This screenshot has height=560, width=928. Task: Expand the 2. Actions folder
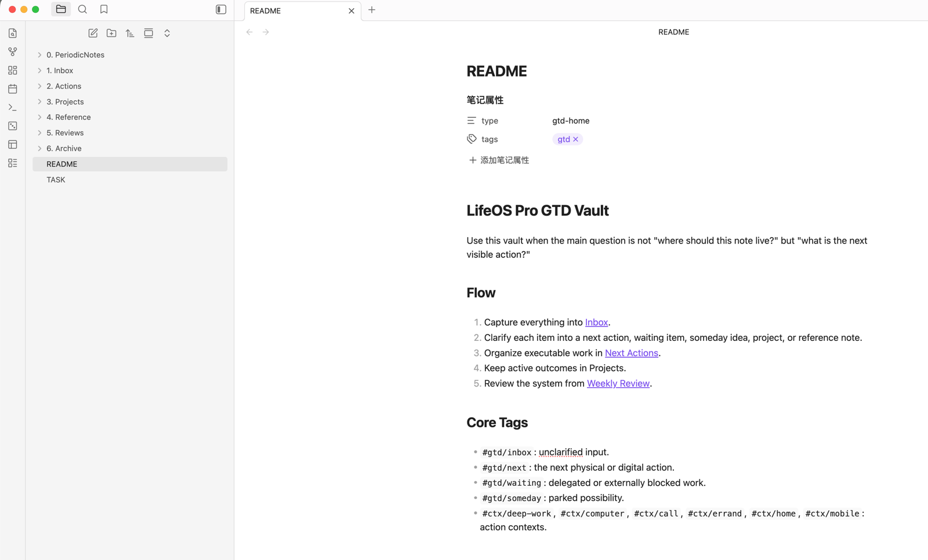click(130, 86)
